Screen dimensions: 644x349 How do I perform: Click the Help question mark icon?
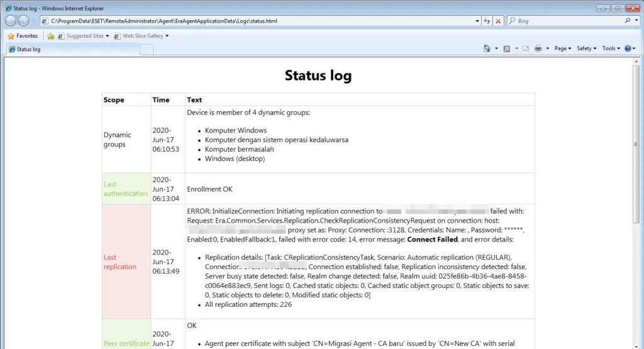tap(628, 48)
